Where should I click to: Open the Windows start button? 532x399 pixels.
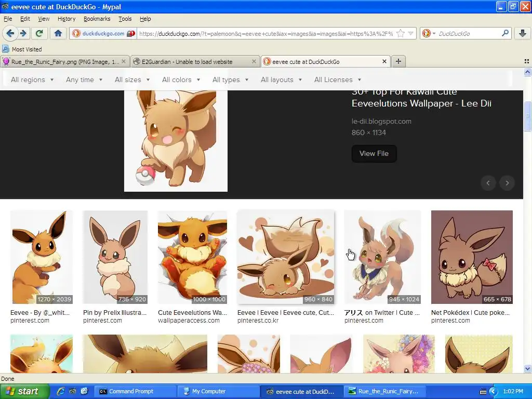(24, 391)
